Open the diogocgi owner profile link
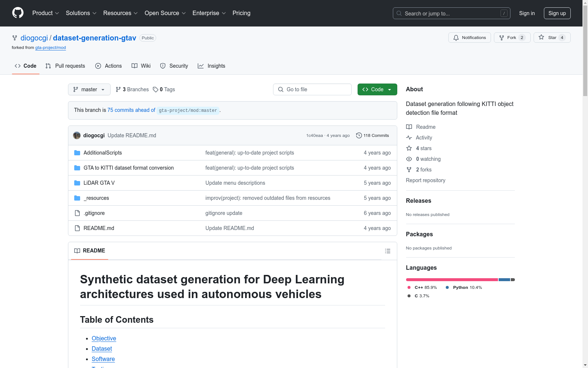The width and height of the screenshot is (588, 368). (34, 38)
